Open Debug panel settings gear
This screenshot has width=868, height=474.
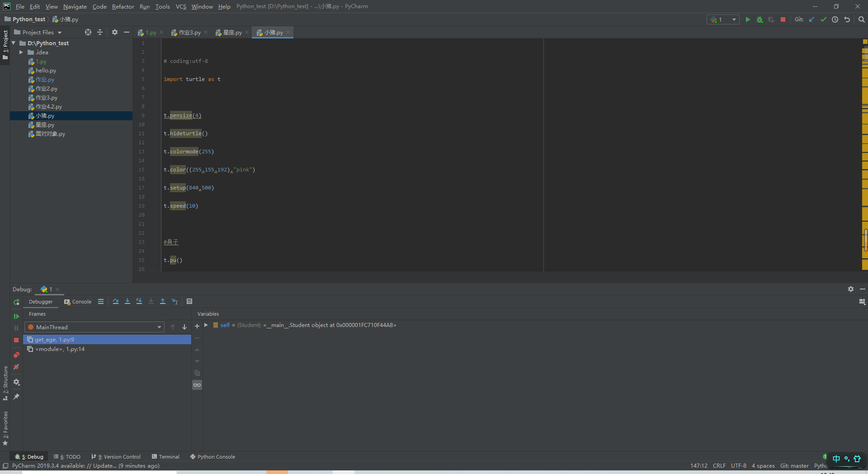point(851,289)
